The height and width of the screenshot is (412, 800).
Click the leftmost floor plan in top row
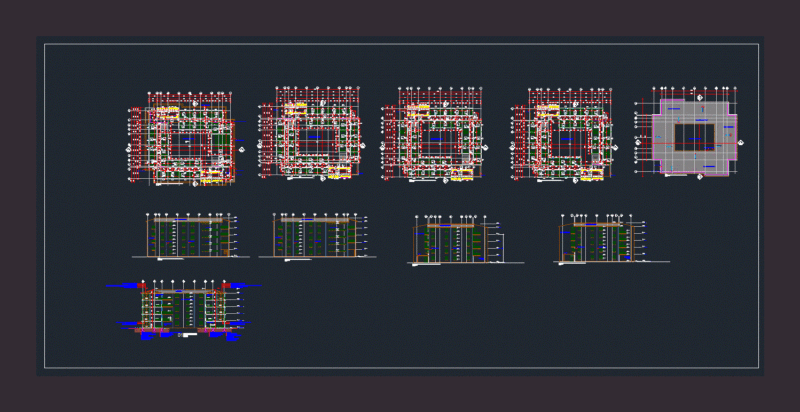click(186, 138)
